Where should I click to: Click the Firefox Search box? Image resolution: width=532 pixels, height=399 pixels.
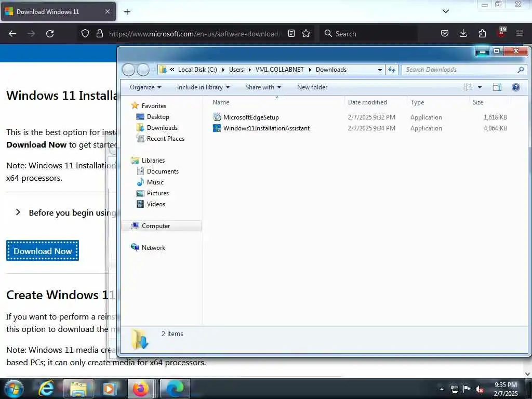pos(368,34)
